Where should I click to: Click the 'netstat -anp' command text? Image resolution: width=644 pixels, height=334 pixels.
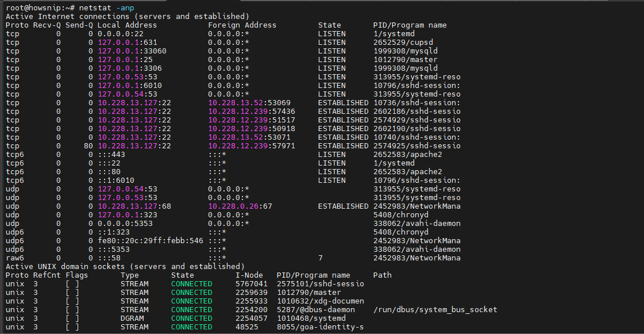pyautogui.click(x=106, y=8)
